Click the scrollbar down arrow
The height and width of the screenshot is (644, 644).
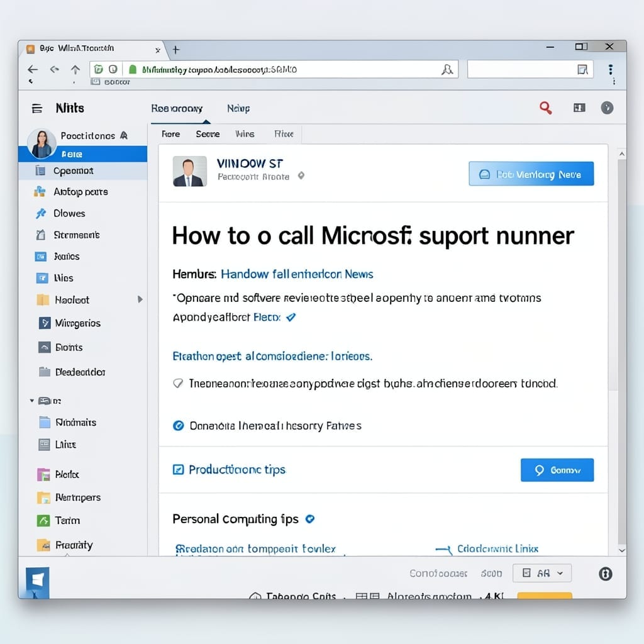(x=622, y=550)
